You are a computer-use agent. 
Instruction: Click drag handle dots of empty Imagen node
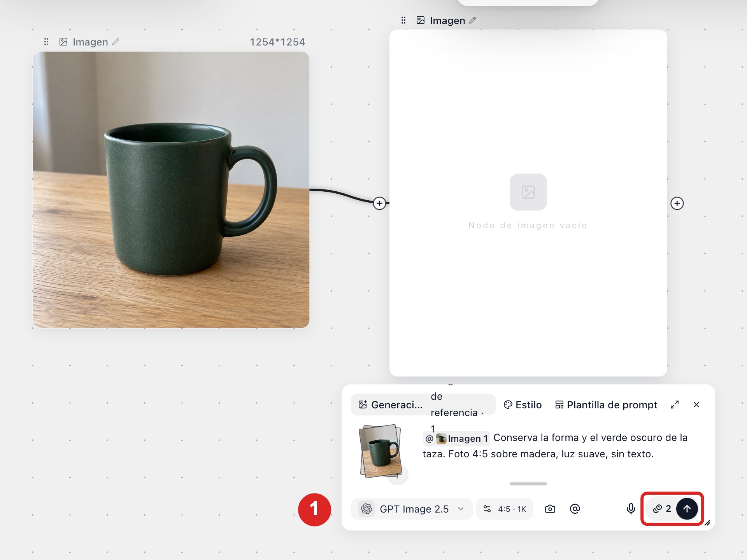pos(403,20)
